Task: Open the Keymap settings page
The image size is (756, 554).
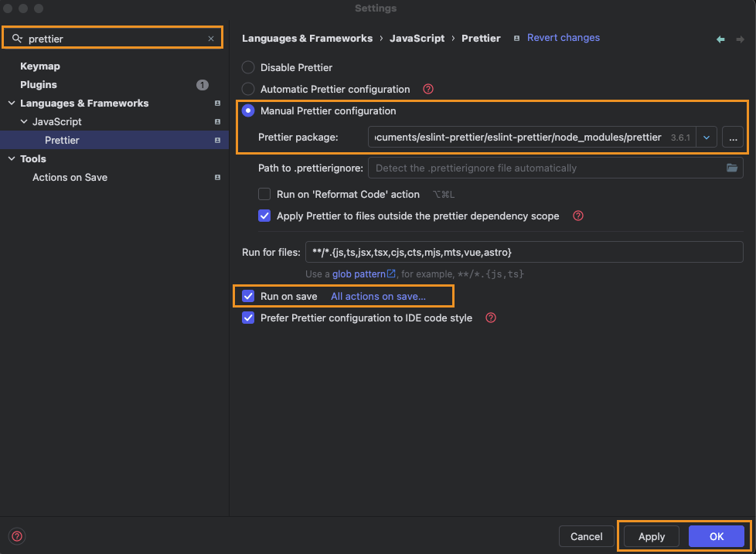Action: [x=40, y=66]
